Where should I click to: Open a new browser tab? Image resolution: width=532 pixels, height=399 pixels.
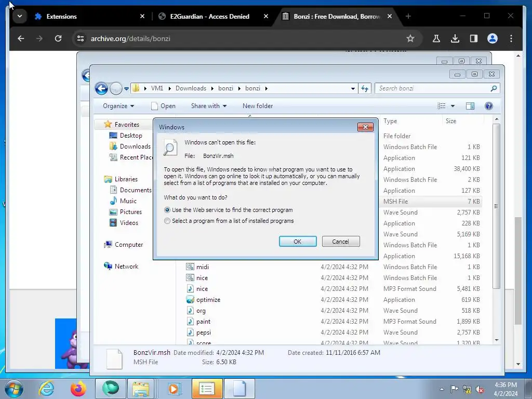(x=408, y=16)
